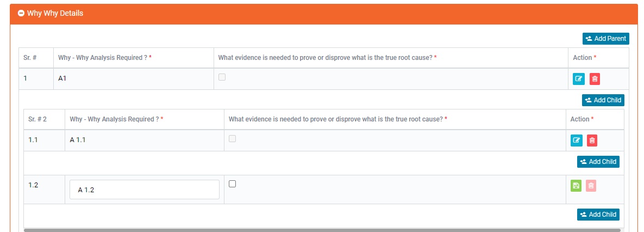Screen dimensions: 644x232
Task: Toggle evidence checkbox for row A1
Action: click(222, 77)
